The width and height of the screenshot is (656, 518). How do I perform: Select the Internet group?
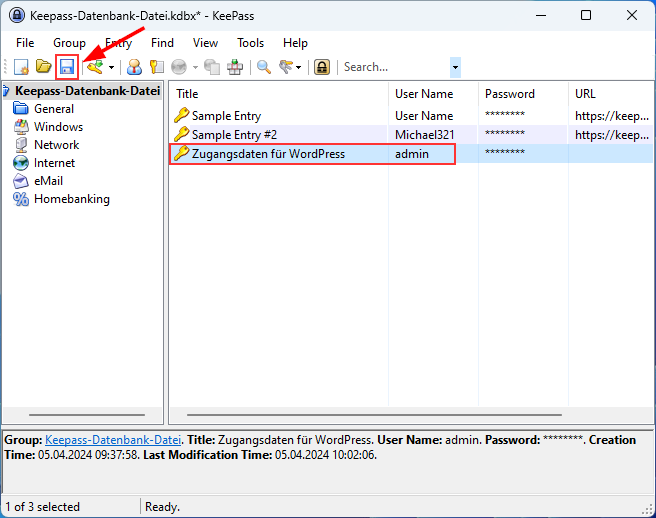[x=54, y=163]
